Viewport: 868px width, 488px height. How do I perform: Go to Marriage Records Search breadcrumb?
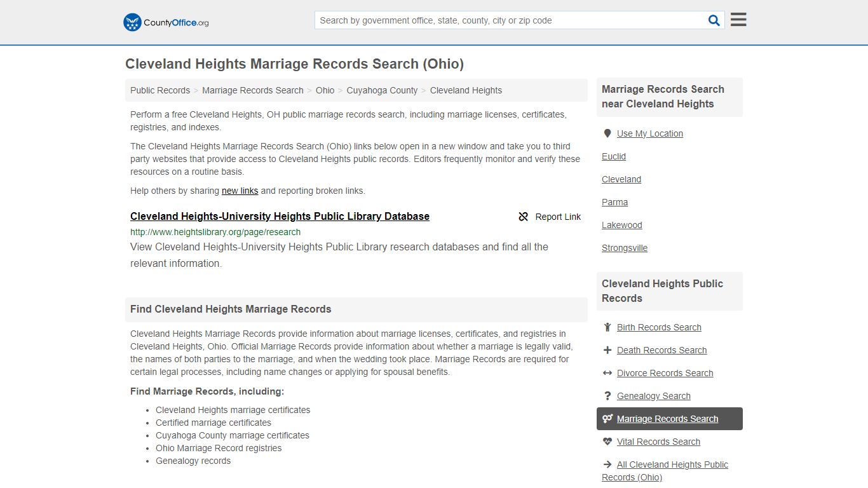click(x=253, y=90)
